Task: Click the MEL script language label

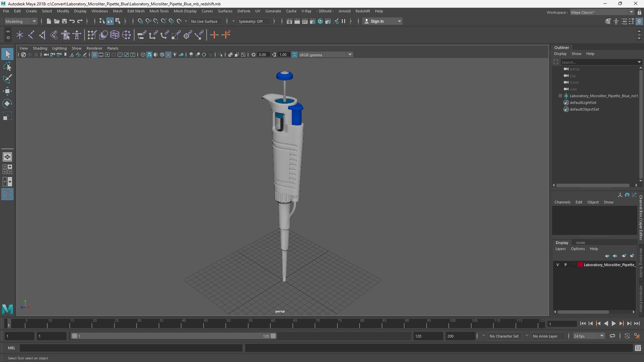Action: (x=12, y=348)
